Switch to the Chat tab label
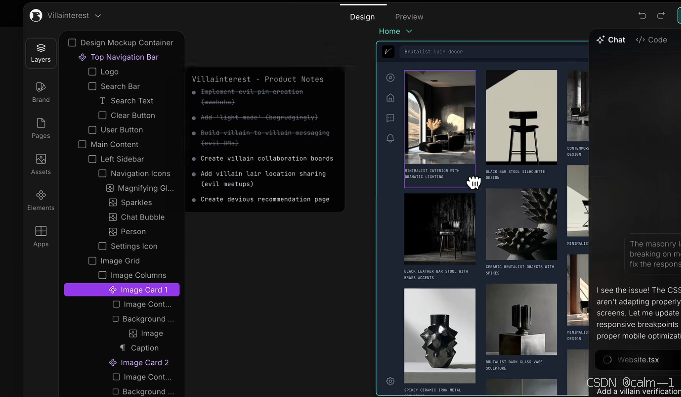 point(616,40)
